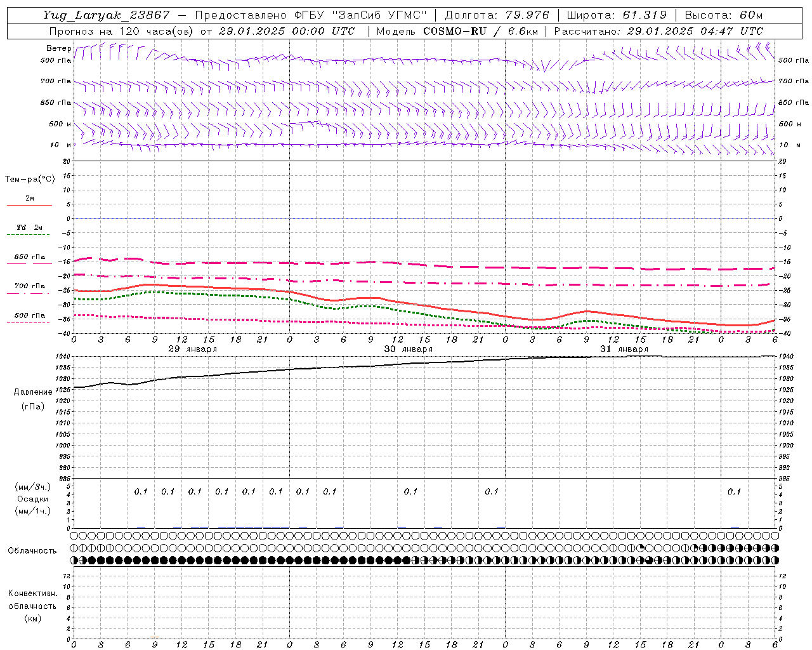Click the "31 января" date label

click(x=624, y=349)
